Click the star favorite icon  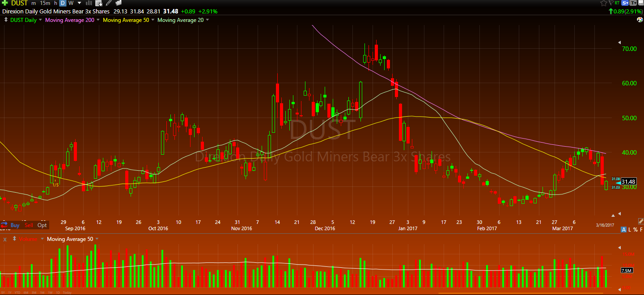click(603, 3)
